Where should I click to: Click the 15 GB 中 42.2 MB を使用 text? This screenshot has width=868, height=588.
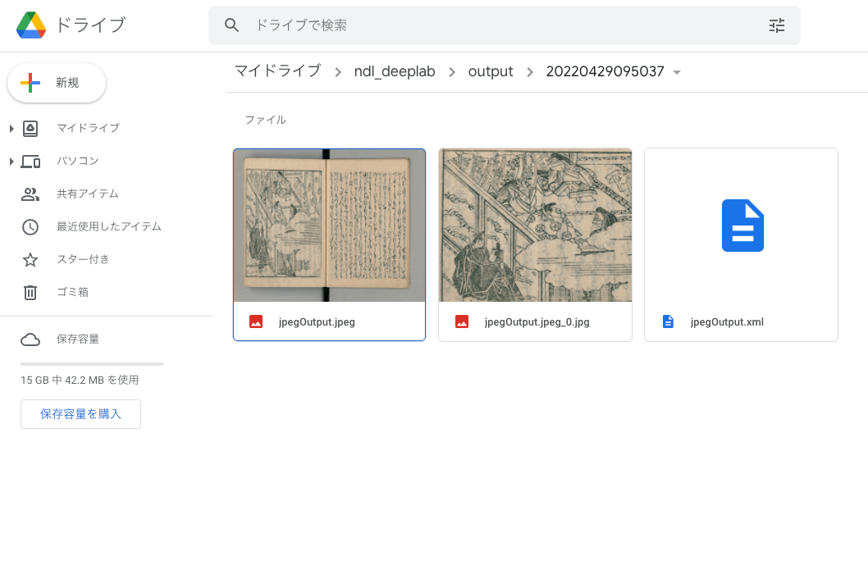(80, 380)
